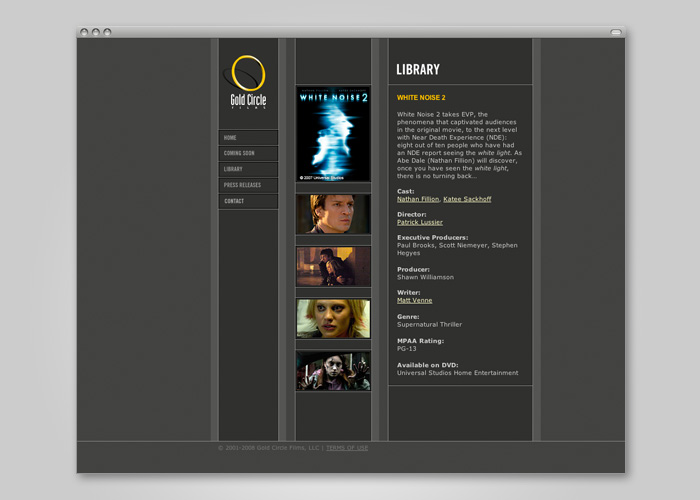The width and height of the screenshot is (700, 500).
Task: Go to Coming Soon section
Action: coord(248,153)
